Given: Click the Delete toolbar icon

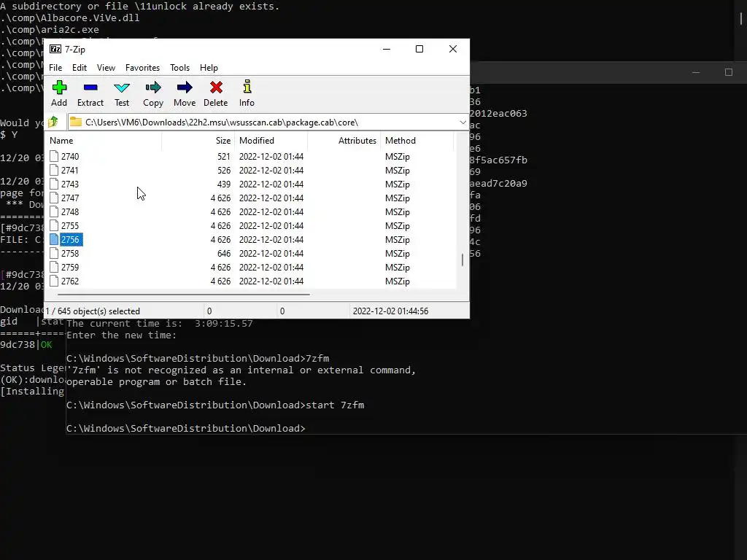Looking at the screenshot, I should (216, 87).
